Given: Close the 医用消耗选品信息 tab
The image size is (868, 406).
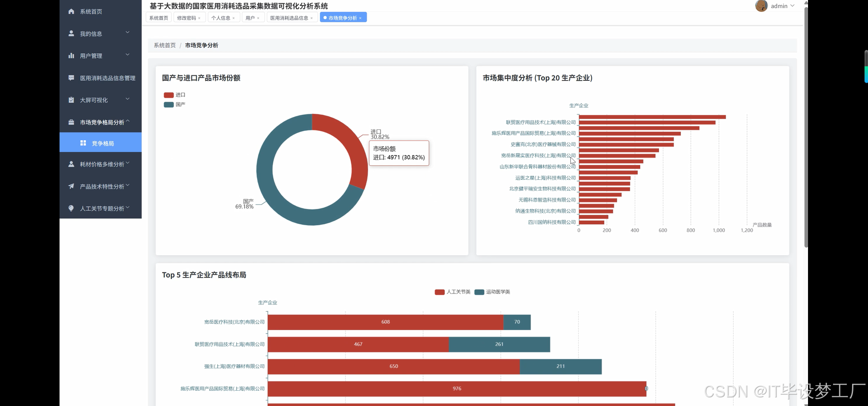Looking at the screenshot, I should [x=311, y=18].
